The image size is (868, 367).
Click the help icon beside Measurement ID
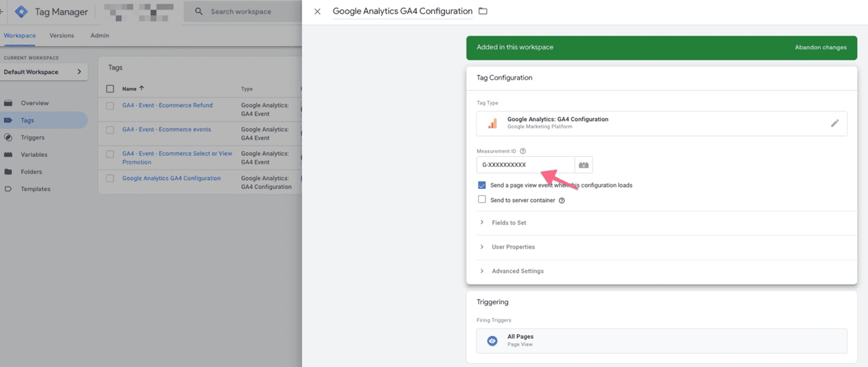click(523, 151)
